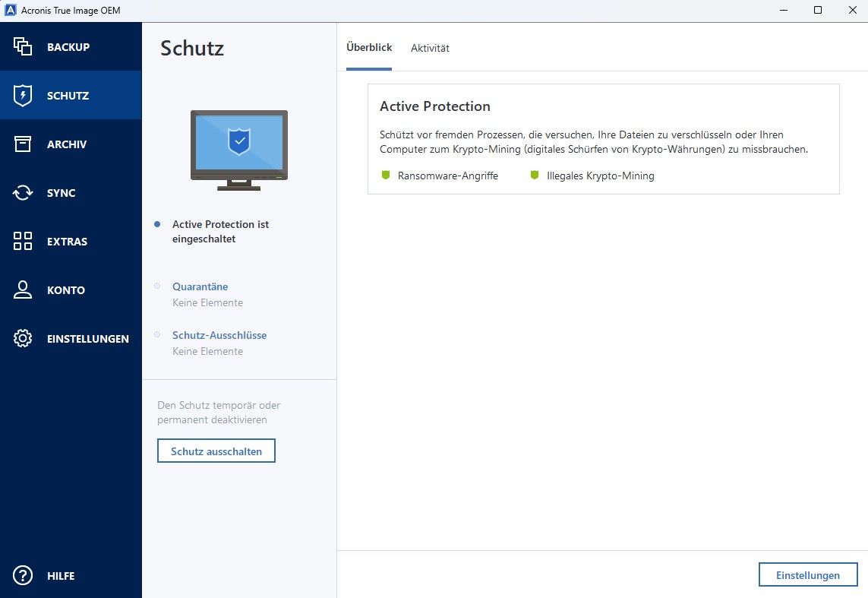This screenshot has width=868, height=598.
Task: Select the Schutz shield icon
Action: (x=23, y=96)
